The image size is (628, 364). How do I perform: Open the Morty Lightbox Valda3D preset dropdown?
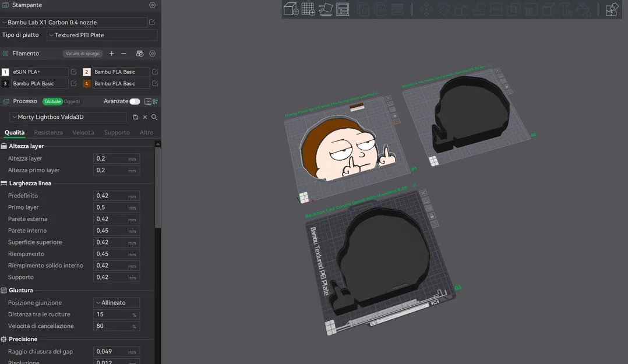[68, 117]
